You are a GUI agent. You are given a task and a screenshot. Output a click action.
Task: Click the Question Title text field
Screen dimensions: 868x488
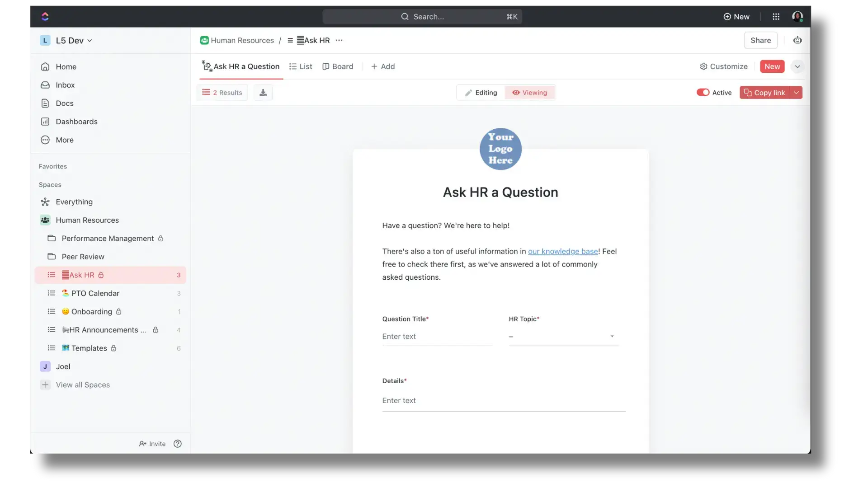437,337
